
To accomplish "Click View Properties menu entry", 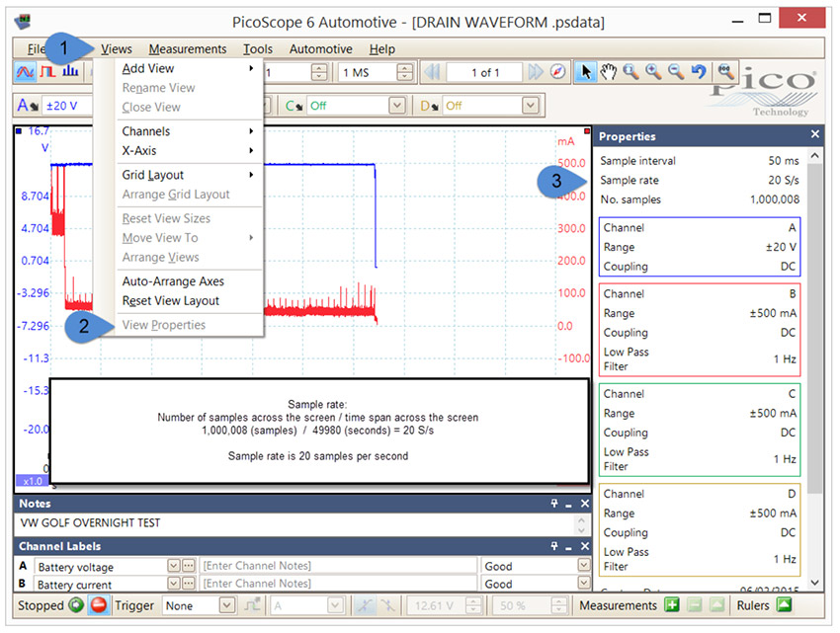I will 188,325.
